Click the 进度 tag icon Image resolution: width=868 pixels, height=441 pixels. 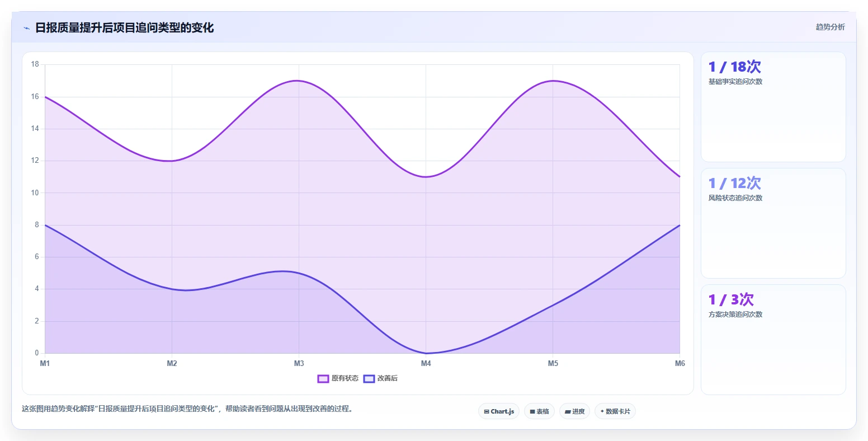click(x=568, y=412)
